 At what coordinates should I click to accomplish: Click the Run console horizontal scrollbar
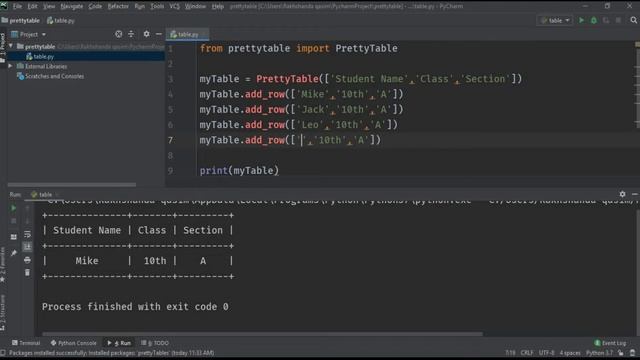point(262,334)
